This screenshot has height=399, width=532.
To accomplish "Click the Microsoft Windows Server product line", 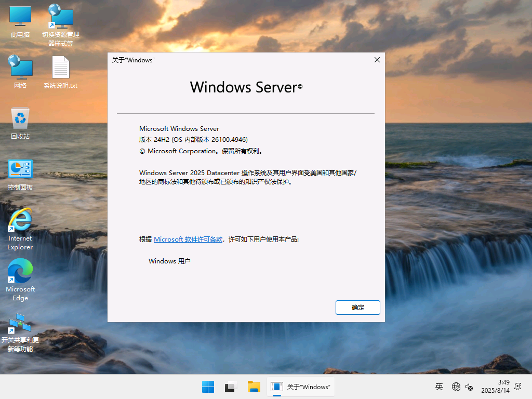I will tap(179, 129).
